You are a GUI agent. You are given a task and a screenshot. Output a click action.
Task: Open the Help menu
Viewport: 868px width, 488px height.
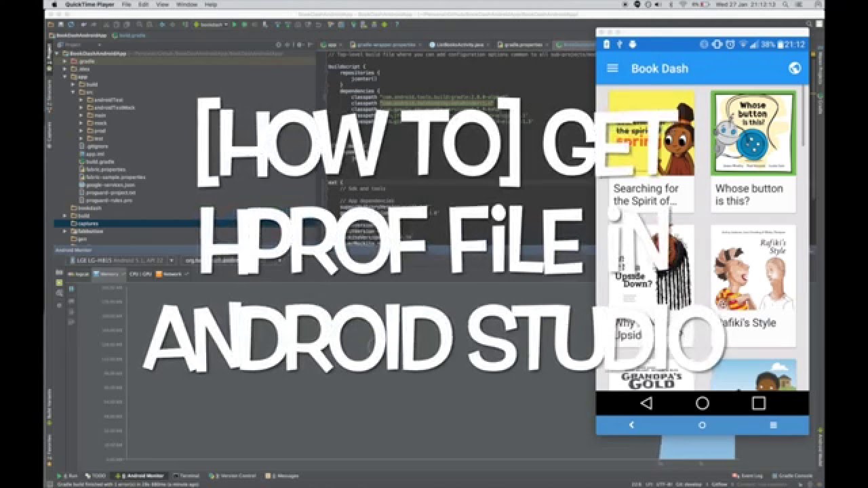[211, 4]
